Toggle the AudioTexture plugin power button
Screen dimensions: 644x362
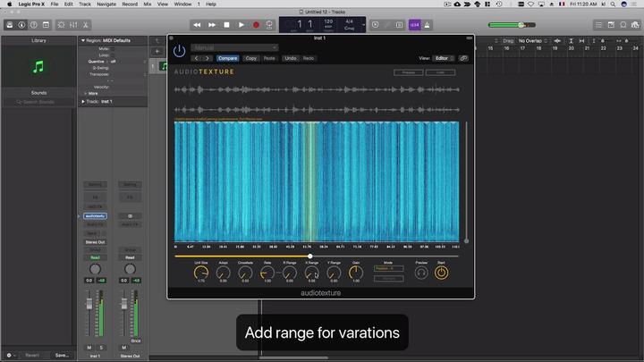click(x=179, y=51)
